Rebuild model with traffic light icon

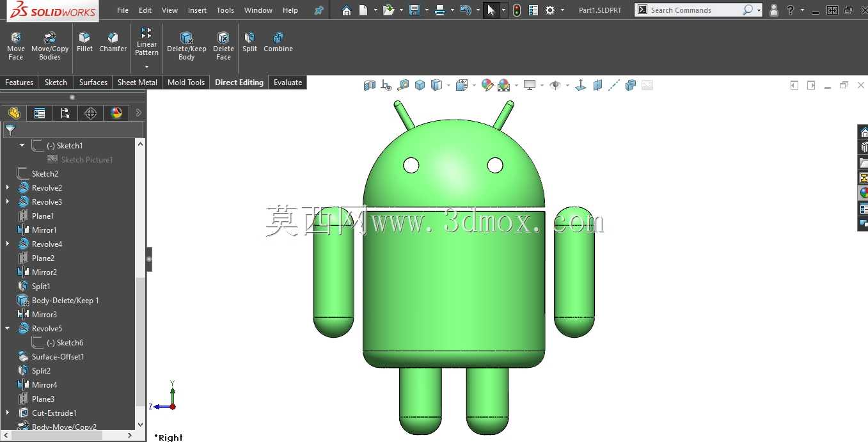point(517,10)
